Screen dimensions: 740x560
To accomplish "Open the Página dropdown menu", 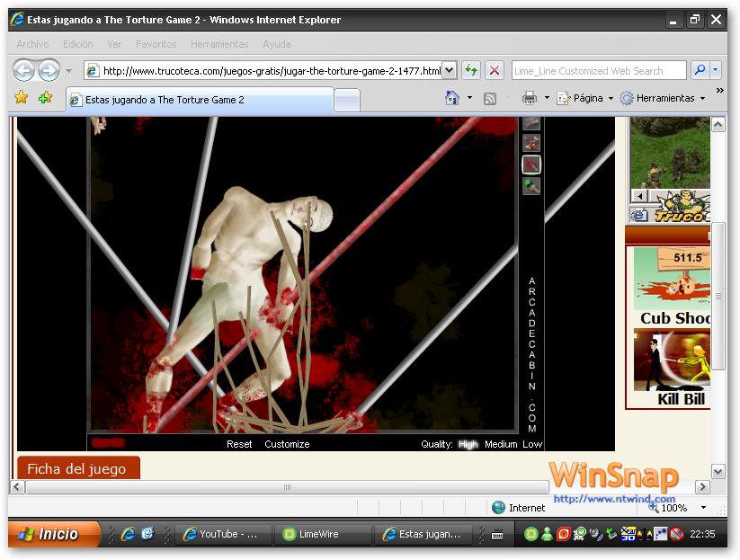I will (x=585, y=98).
